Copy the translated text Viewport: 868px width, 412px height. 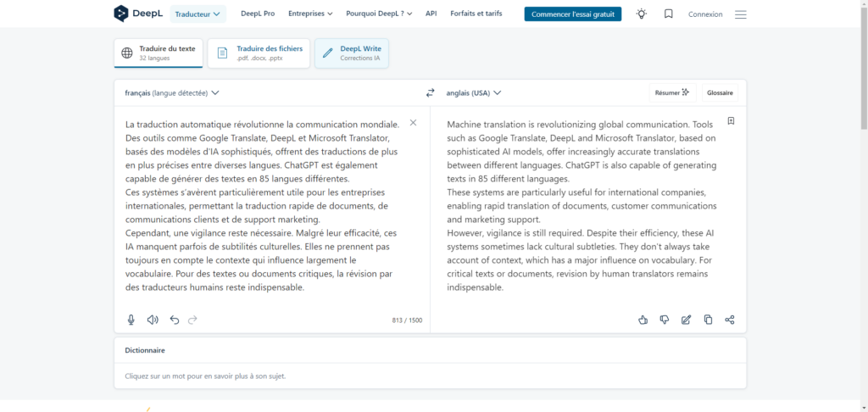point(708,320)
